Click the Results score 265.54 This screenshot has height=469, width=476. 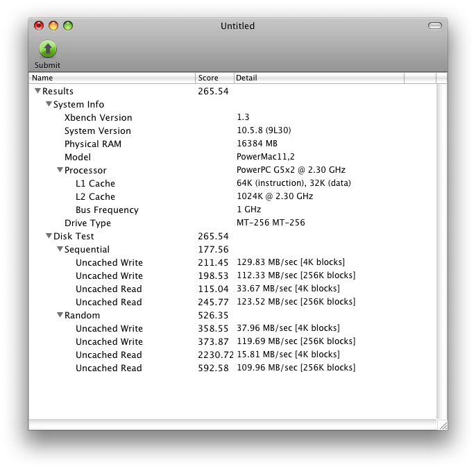pyautogui.click(x=213, y=91)
